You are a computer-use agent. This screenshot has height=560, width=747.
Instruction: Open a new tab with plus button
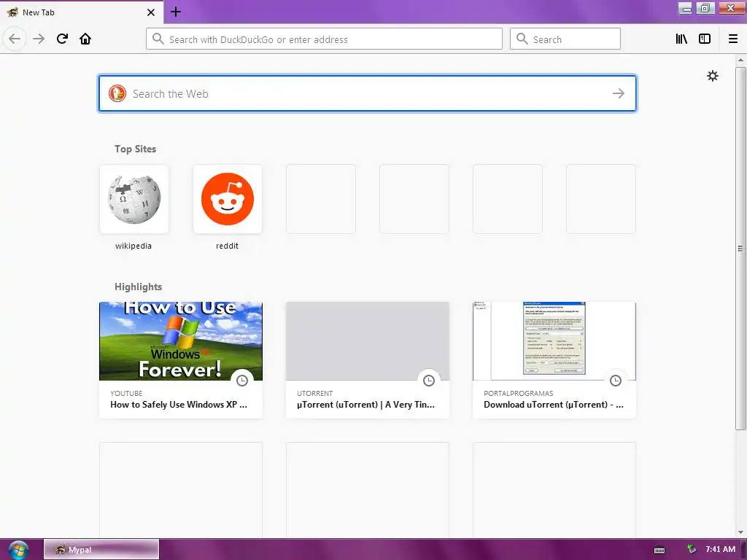[175, 12]
